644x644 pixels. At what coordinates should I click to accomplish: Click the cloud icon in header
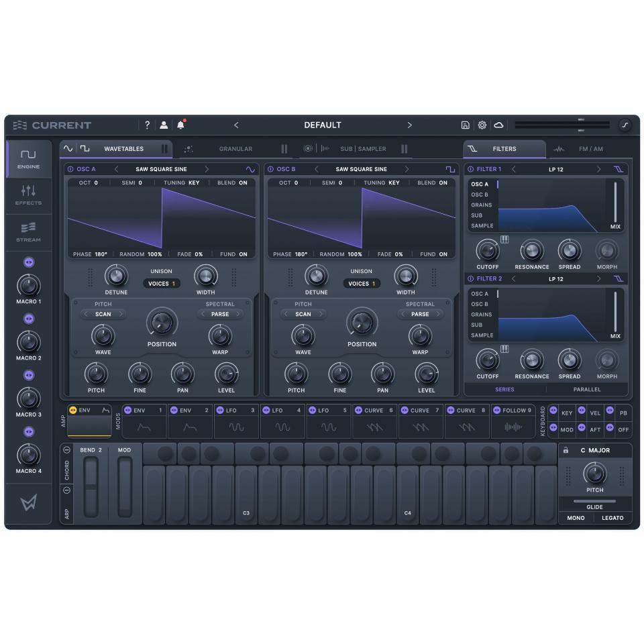[x=498, y=125]
